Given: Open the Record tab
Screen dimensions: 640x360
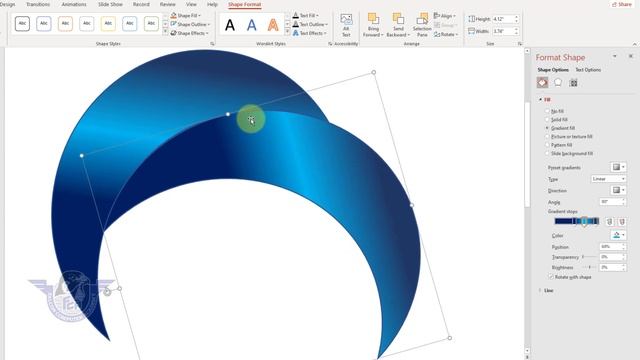Looking at the screenshot, I should coord(141,4).
